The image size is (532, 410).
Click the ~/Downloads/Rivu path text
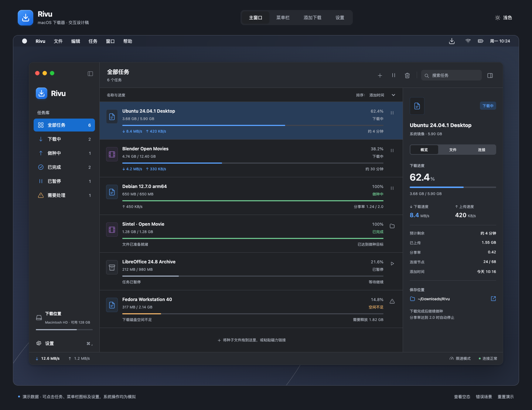(x=434, y=299)
